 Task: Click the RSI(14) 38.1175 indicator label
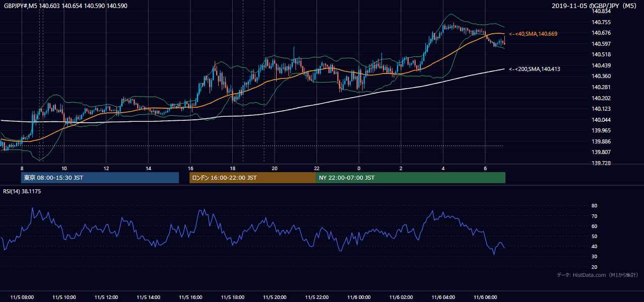(22, 191)
